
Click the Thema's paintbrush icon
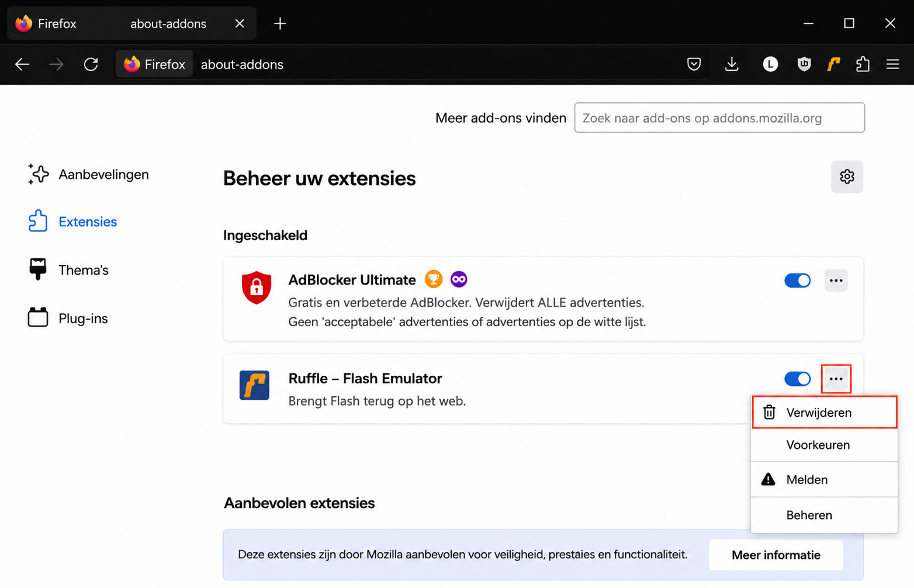(x=38, y=269)
